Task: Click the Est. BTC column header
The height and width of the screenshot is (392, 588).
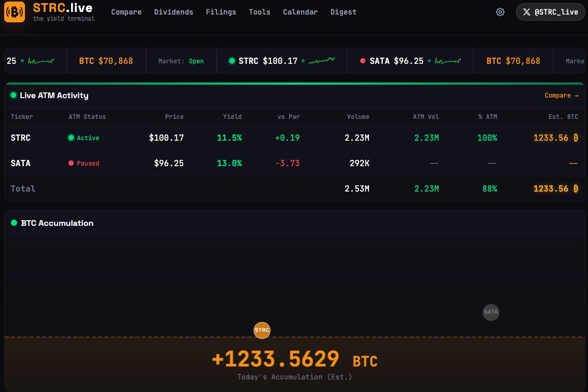Action: (x=563, y=117)
